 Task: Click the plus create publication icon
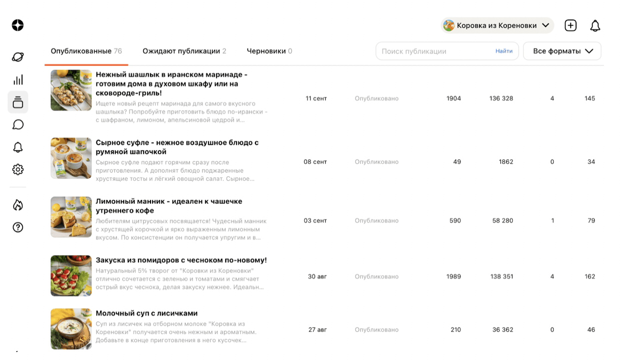pyautogui.click(x=570, y=25)
